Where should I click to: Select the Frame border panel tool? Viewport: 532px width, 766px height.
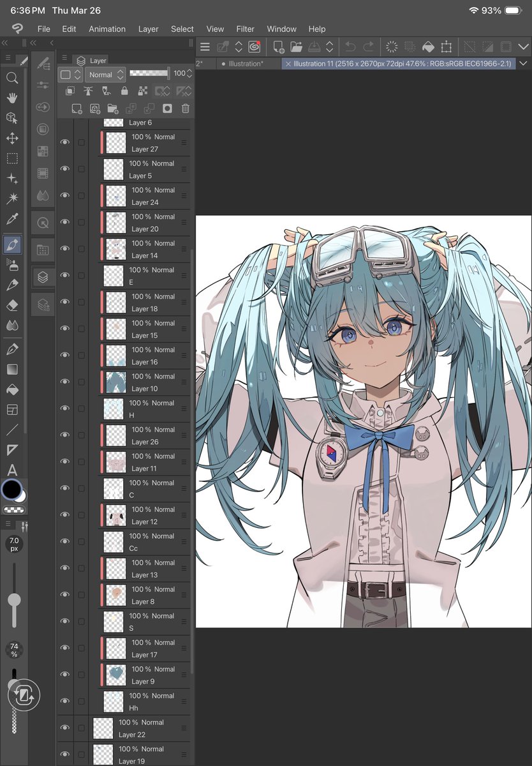click(11, 410)
